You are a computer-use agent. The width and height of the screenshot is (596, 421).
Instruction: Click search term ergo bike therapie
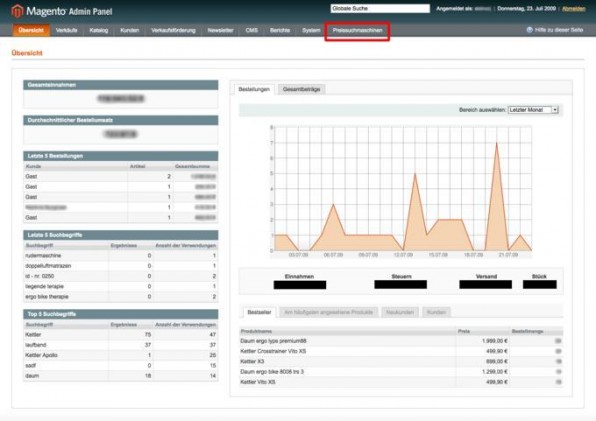(47, 297)
